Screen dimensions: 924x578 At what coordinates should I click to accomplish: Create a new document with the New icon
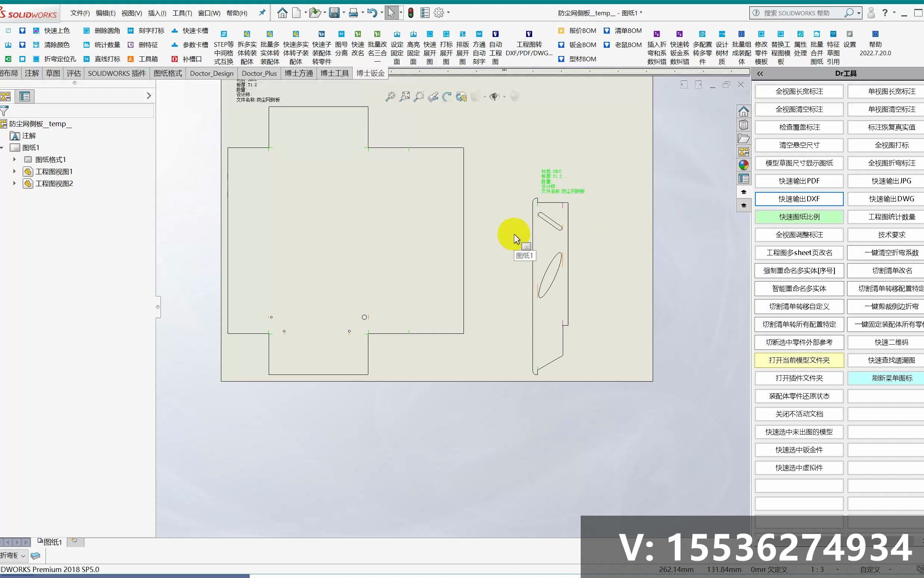296,13
